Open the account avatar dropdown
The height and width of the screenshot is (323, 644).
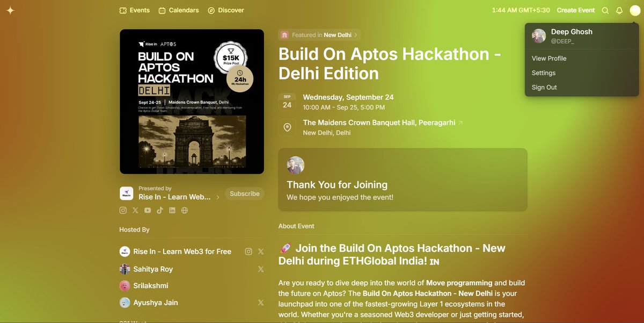pos(635,10)
